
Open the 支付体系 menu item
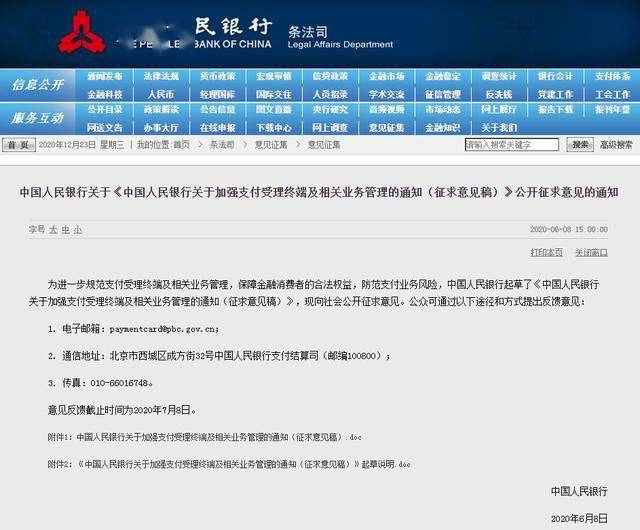612,76
